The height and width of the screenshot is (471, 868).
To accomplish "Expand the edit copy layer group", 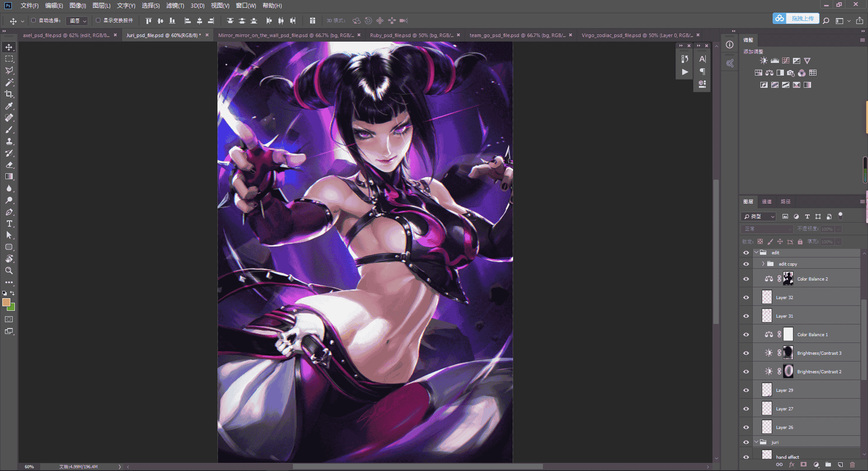I will (763, 264).
